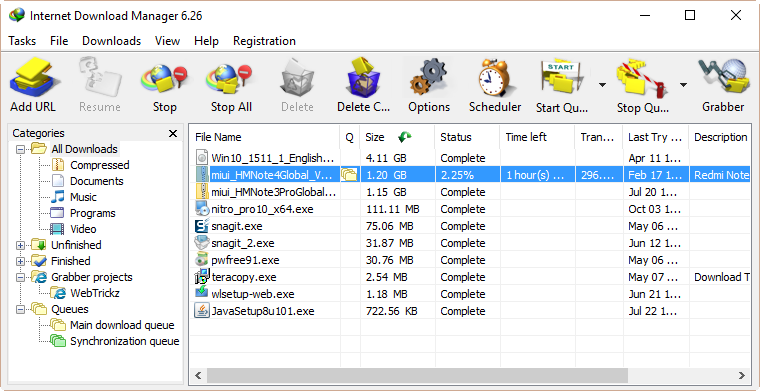Image resolution: width=760 pixels, height=391 pixels.
Task: Click the 111.11 MB size cell
Action: 397,209
